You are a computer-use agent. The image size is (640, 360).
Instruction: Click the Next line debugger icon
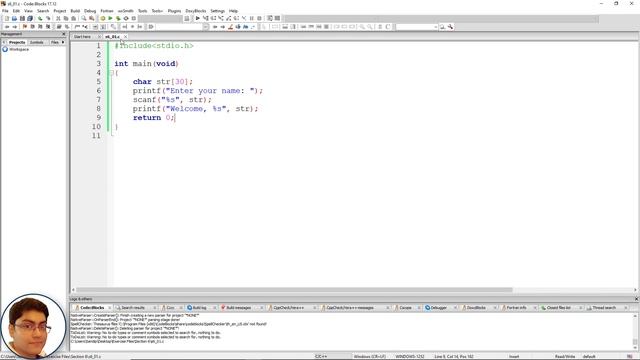point(213,18)
